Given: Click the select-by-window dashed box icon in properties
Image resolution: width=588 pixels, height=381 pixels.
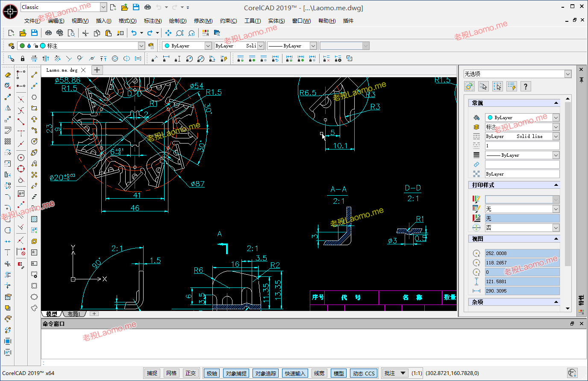Looking at the screenshot, I should 497,86.
